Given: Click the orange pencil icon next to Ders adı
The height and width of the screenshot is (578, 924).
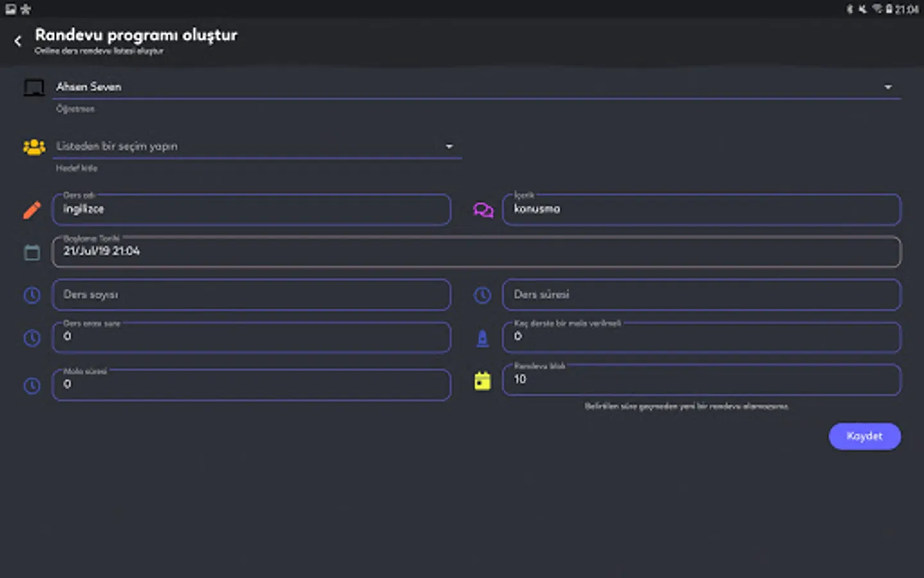Looking at the screenshot, I should tap(32, 210).
